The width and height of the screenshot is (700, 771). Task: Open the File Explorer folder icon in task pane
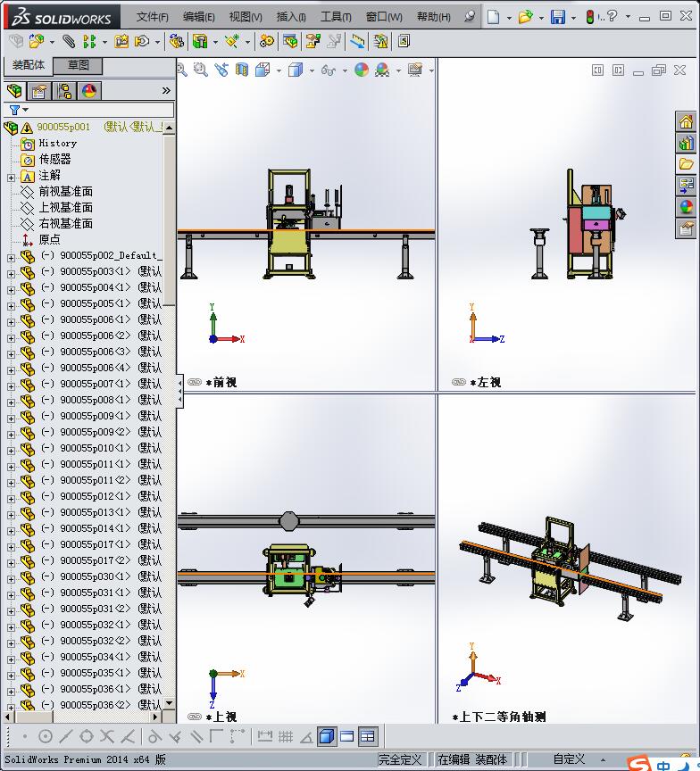tap(686, 164)
